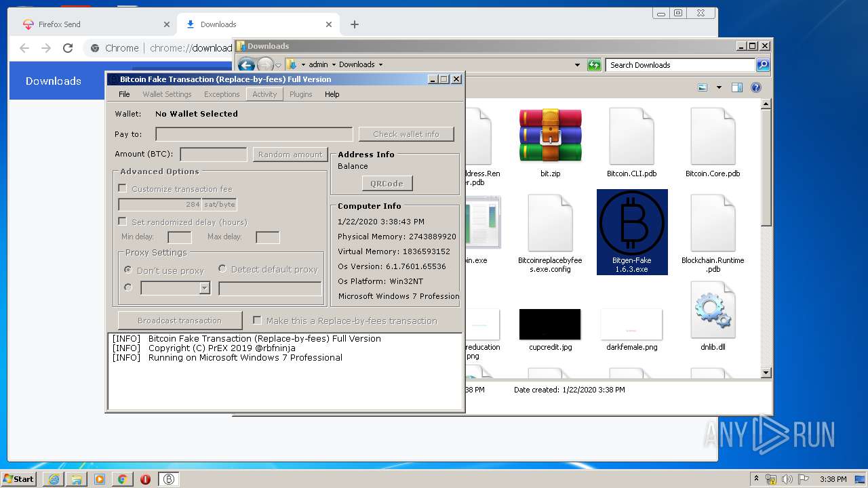The image size is (868, 488).
Task: Open new Chrome tab
Action: click(355, 24)
